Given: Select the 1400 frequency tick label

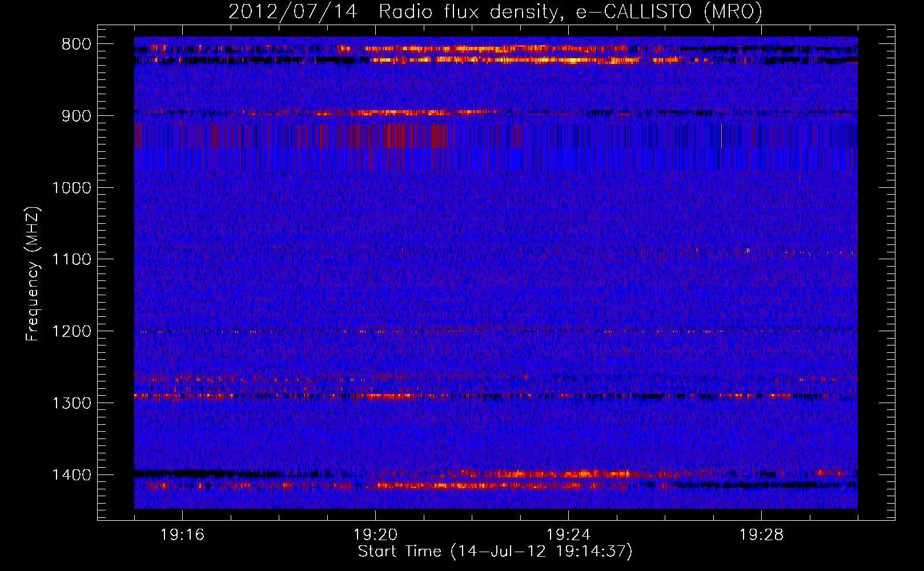Looking at the screenshot, I should point(71,475).
